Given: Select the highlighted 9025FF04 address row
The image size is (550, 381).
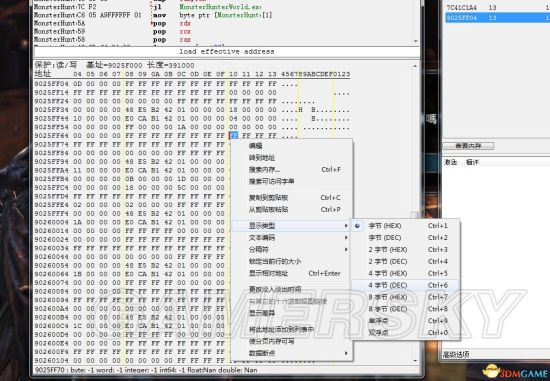Looking at the screenshot, I should 497,18.
